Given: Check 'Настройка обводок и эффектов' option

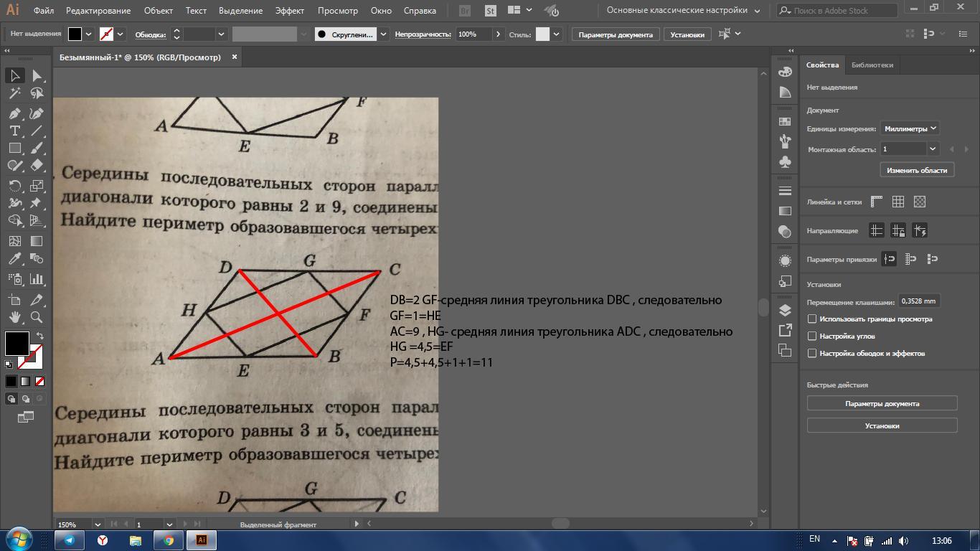Looking at the screenshot, I should coord(812,353).
